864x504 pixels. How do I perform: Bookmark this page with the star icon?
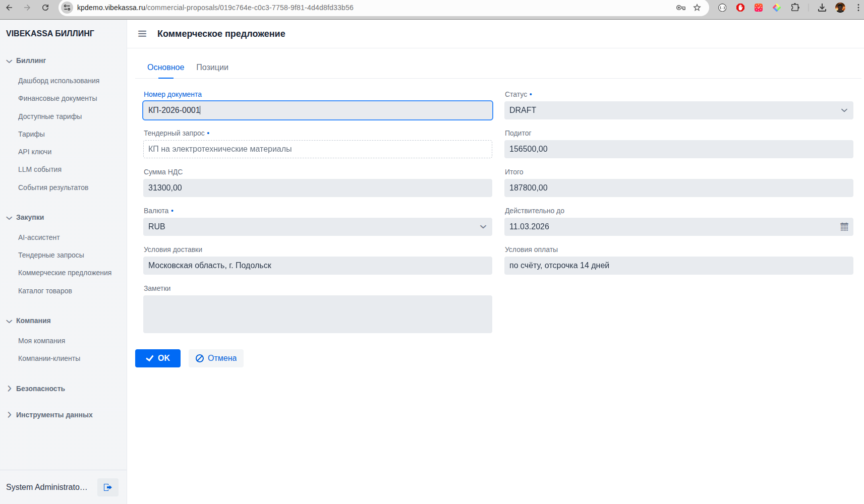click(697, 8)
